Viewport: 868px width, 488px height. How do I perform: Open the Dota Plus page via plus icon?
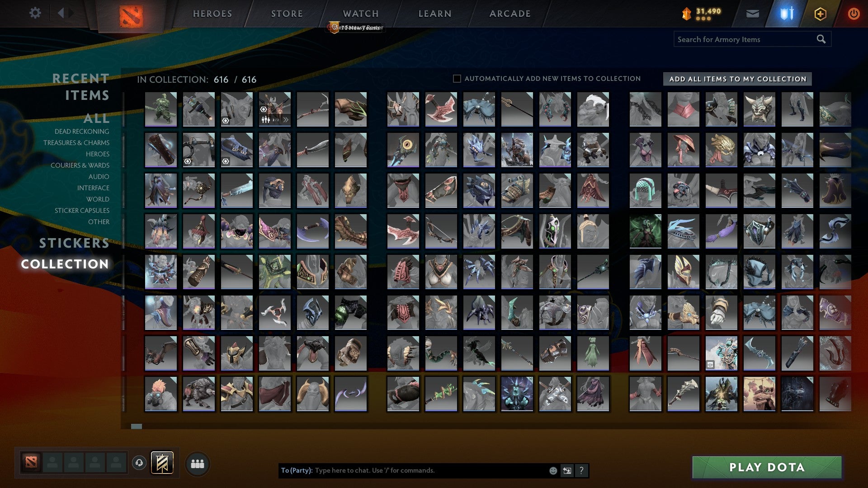coord(821,14)
